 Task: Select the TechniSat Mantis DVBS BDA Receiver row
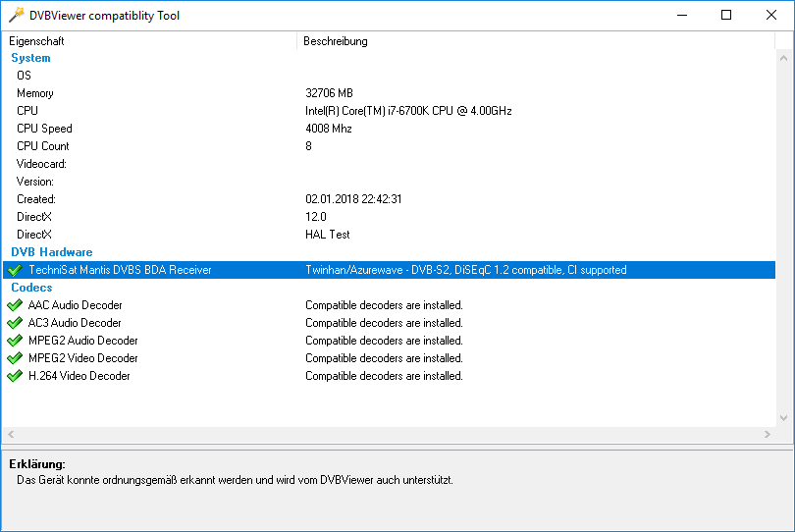389,270
